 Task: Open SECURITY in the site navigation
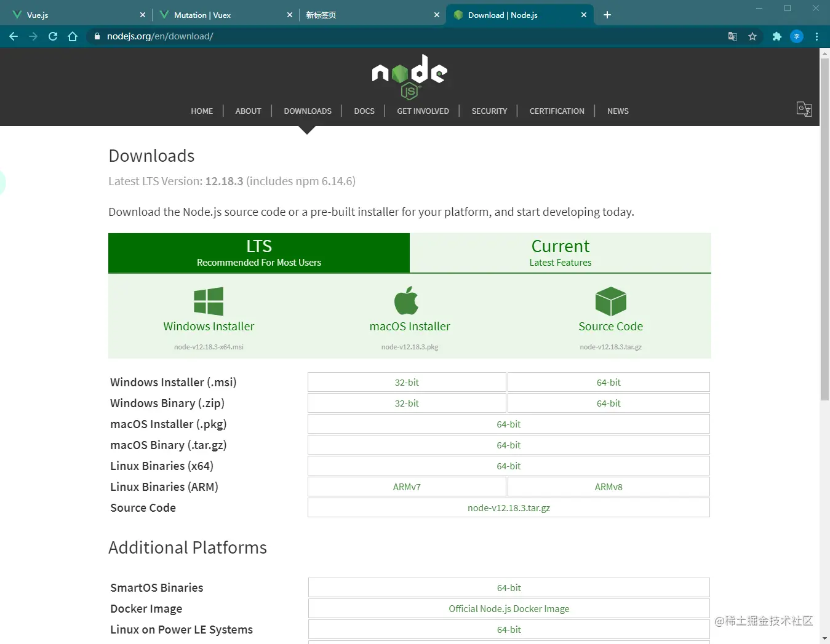[489, 111]
